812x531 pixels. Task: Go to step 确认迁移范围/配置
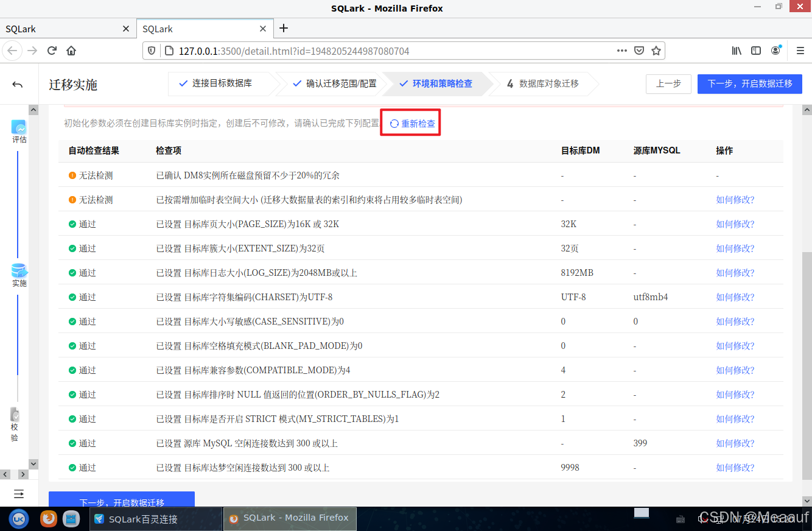point(335,83)
